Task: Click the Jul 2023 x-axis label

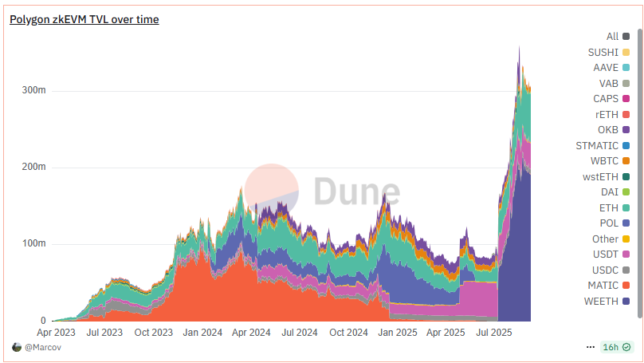Action: [x=104, y=332]
